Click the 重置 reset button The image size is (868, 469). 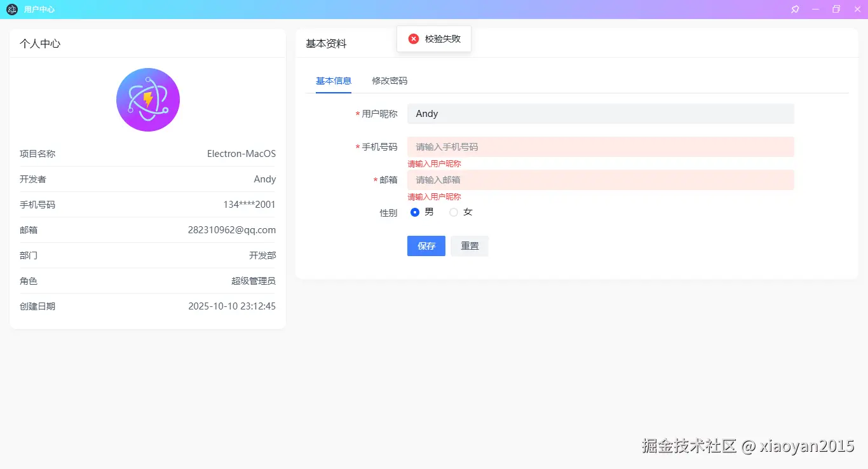tap(470, 246)
